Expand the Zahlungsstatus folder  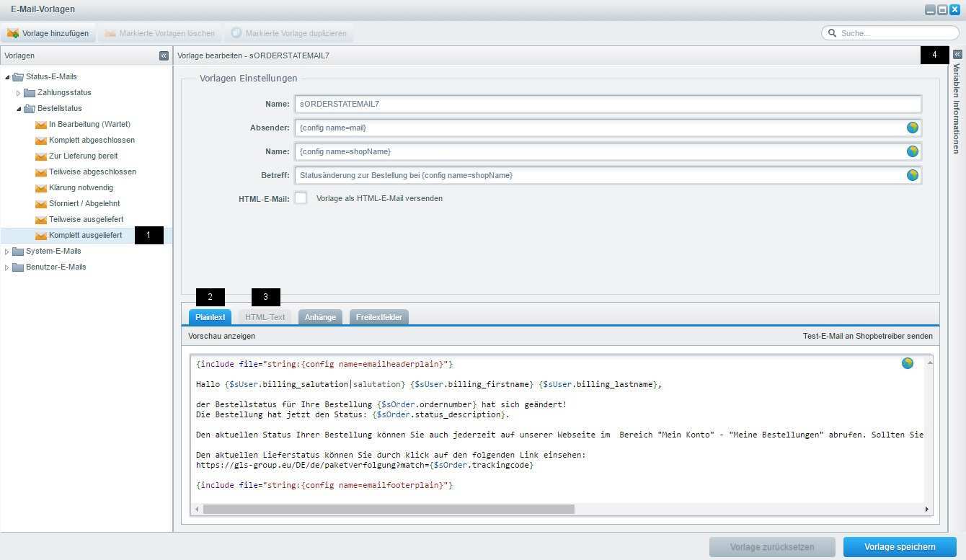[19, 93]
